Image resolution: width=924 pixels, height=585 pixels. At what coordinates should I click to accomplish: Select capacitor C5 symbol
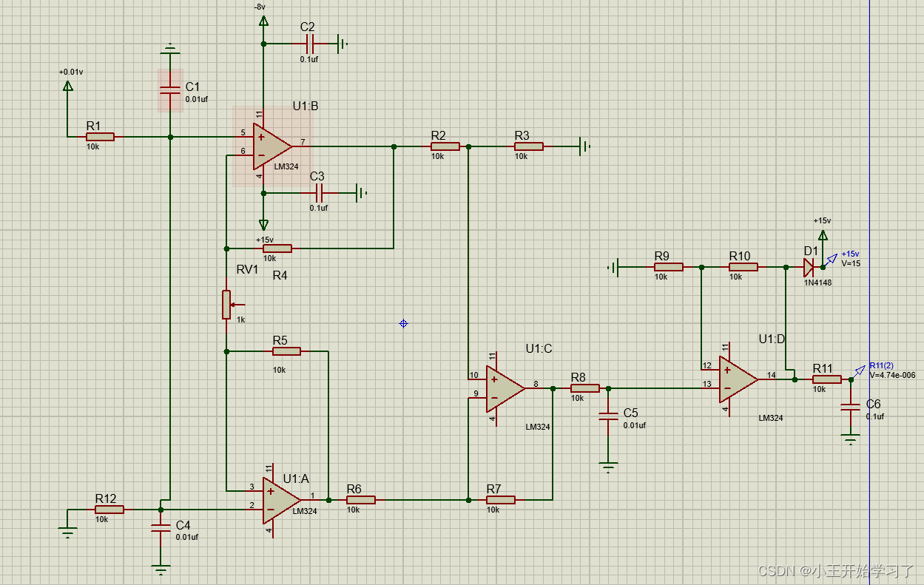pyautogui.click(x=608, y=416)
